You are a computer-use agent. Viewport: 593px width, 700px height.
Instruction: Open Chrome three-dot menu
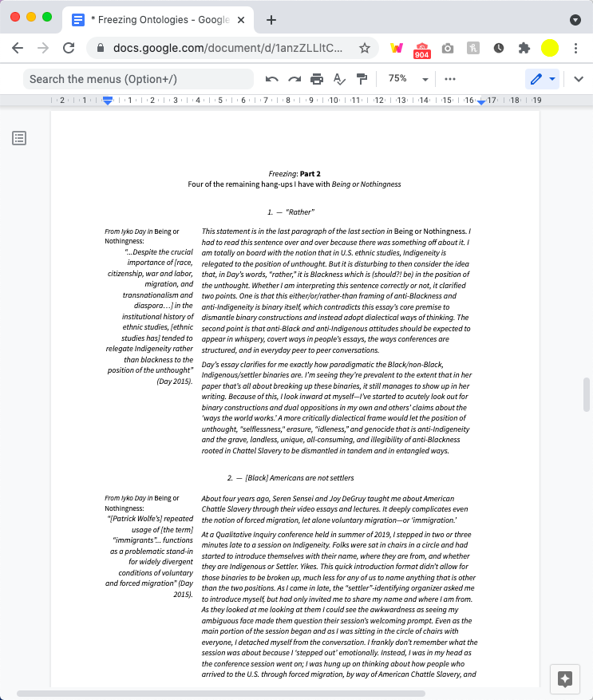(x=575, y=48)
